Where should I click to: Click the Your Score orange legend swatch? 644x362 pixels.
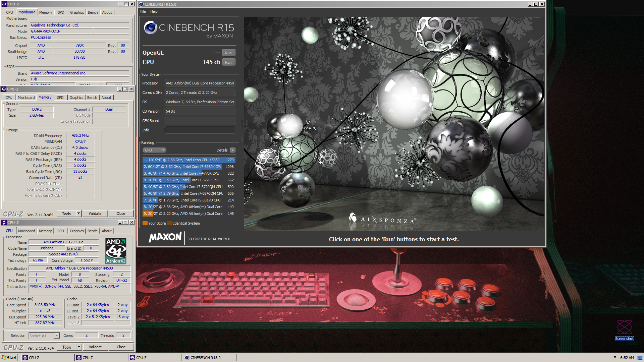click(145, 223)
